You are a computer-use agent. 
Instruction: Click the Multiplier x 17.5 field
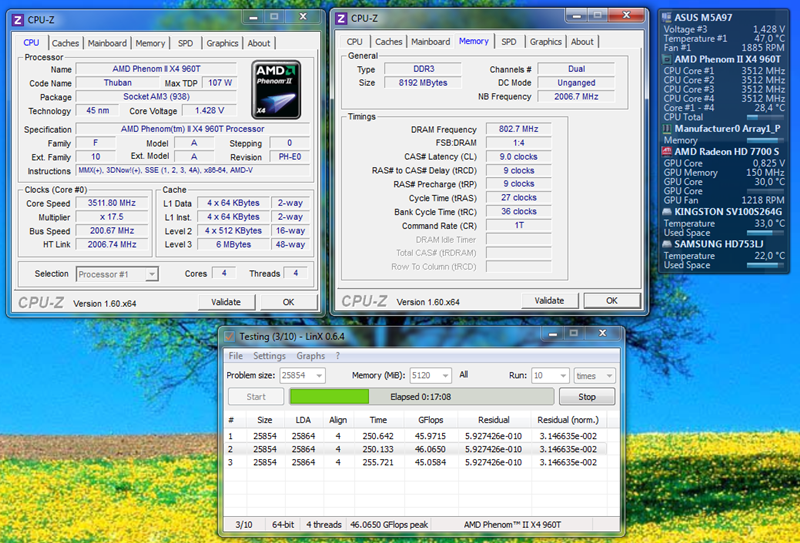point(112,216)
